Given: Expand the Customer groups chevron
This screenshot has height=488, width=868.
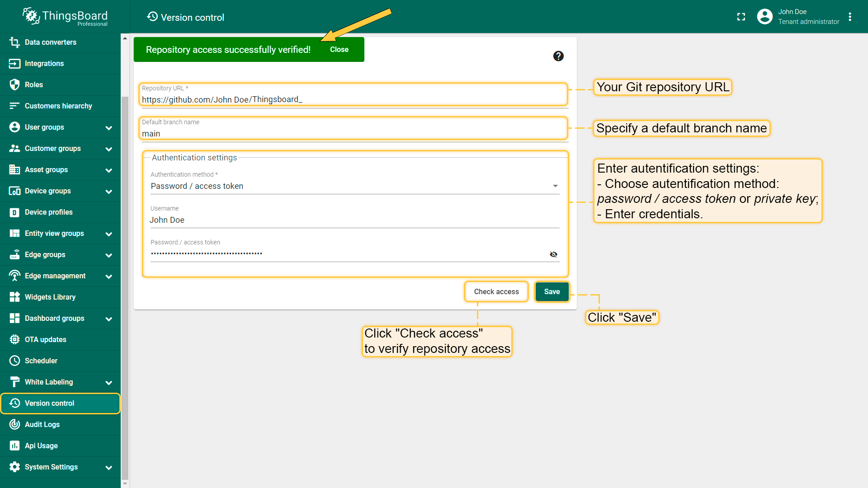Looking at the screenshot, I should (x=108, y=149).
